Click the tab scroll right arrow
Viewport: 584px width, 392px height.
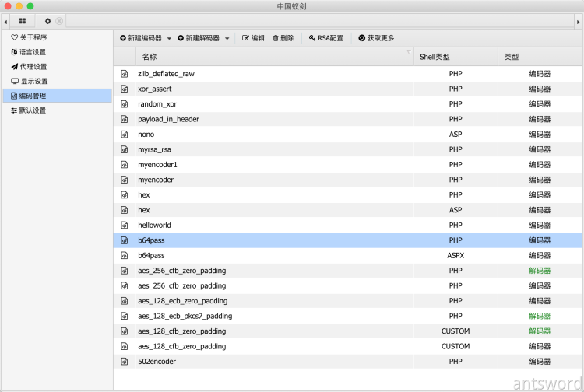(x=579, y=21)
